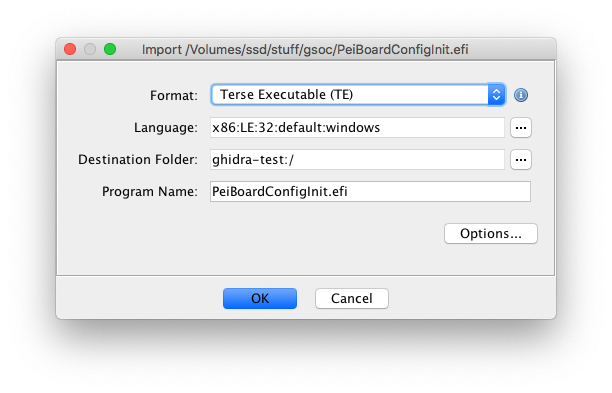The image size is (612, 393).
Task: Click the Format combo box arrow stepper
Action: click(x=496, y=94)
